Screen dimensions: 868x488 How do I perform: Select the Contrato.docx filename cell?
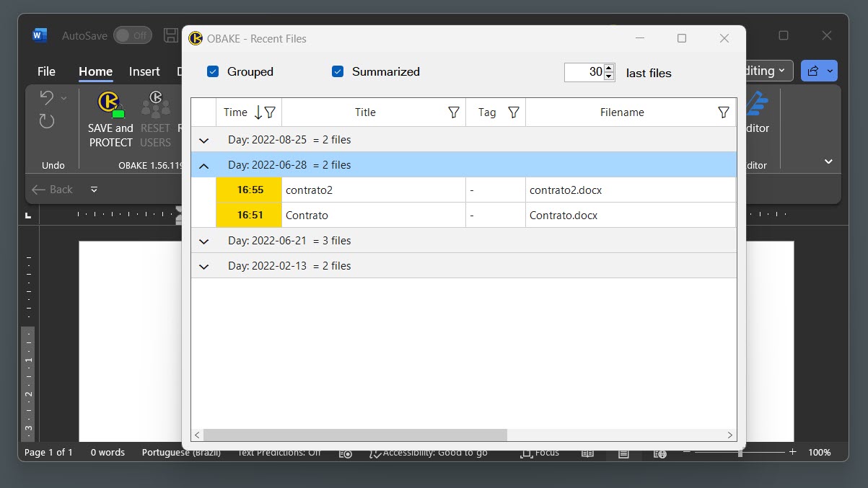point(631,216)
